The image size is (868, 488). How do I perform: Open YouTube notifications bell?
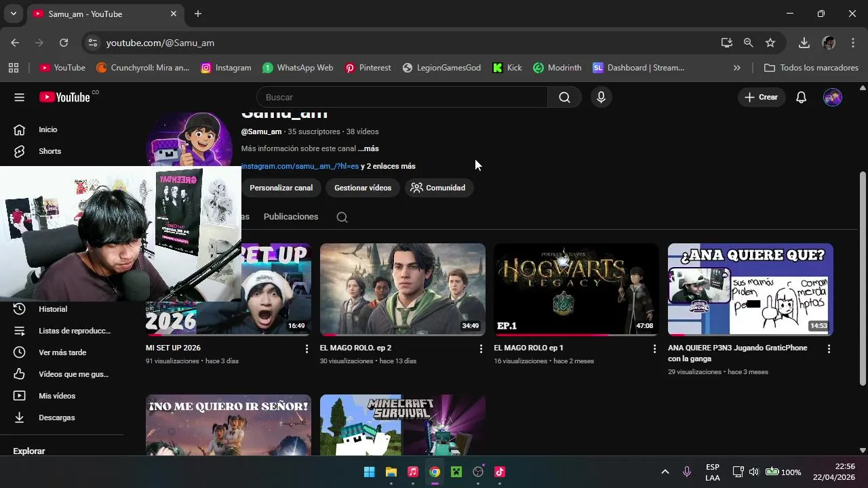(x=801, y=97)
